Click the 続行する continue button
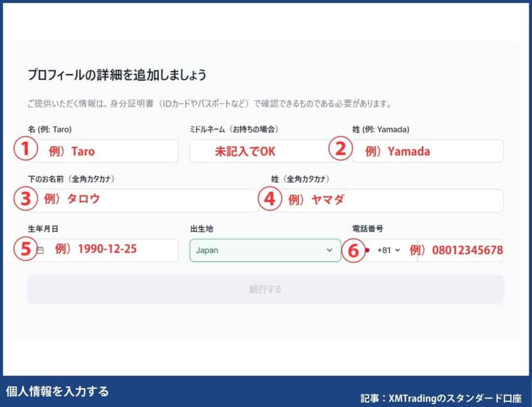The image size is (532, 407). [x=265, y=290]
